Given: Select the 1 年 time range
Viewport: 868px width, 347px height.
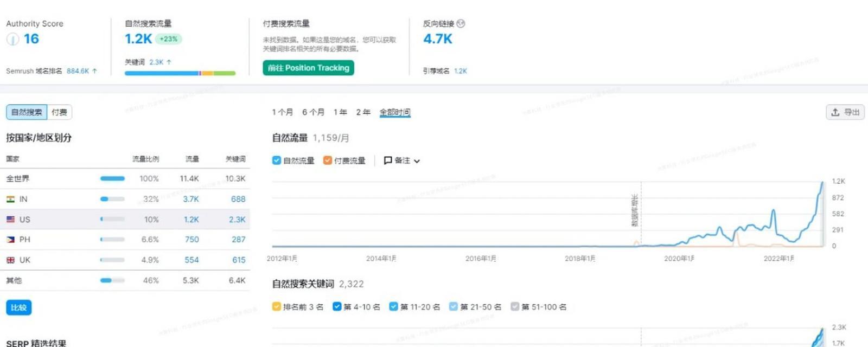Looking at the screenshot, I should point(340,112).
